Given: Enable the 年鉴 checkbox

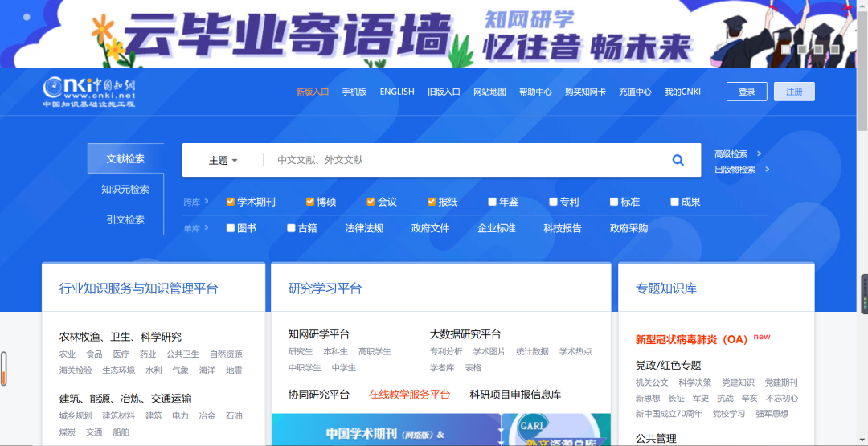Looking at the screenshot, I should [492, 202].
